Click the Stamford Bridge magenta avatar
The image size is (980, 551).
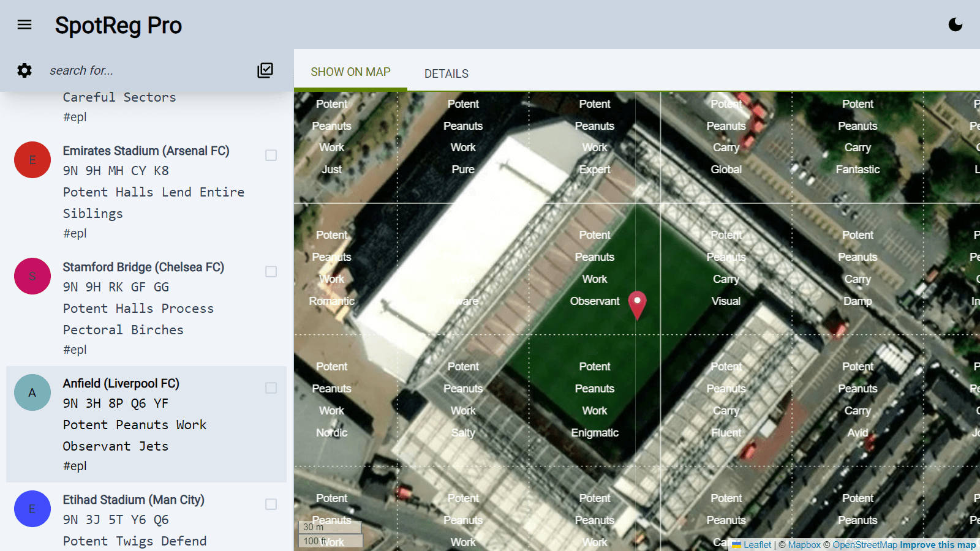[32, 276]
